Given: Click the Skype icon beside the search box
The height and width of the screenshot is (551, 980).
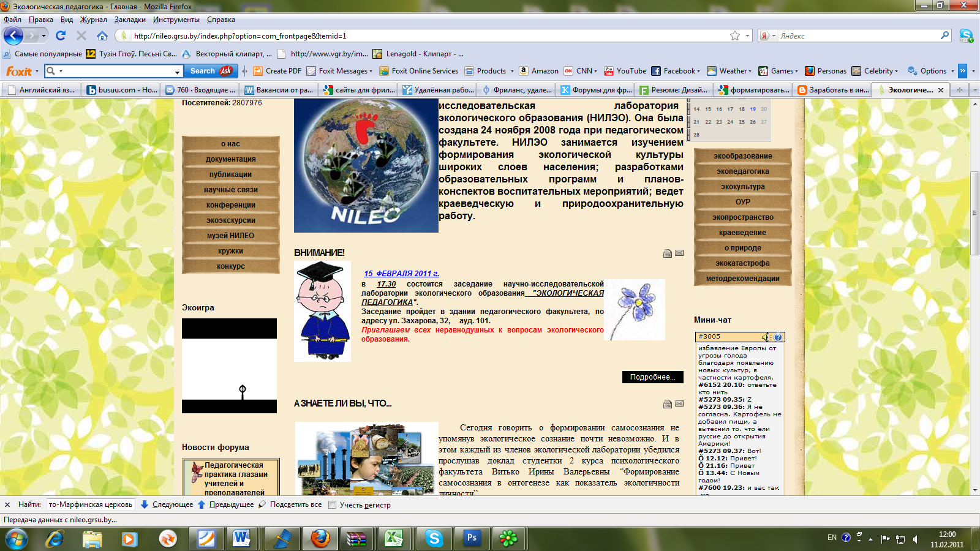Looking at the screenshot, I should pyautogui.click(x=967, y=36).
